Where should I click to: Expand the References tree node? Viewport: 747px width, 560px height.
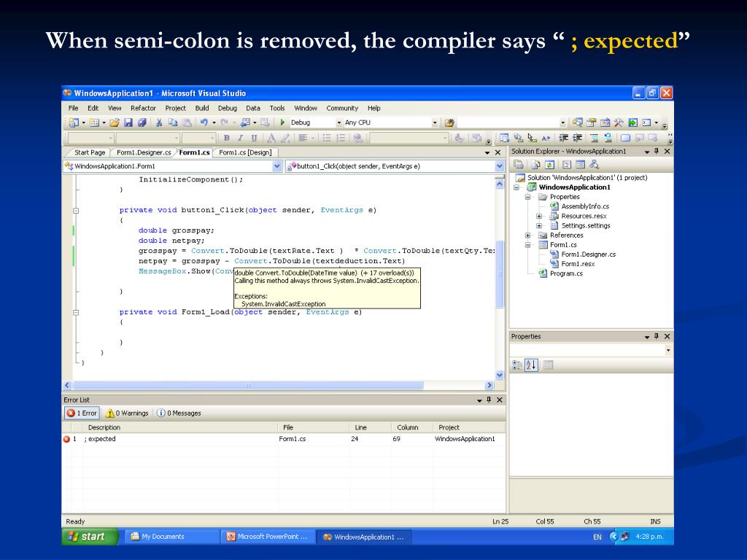(x=528, y=236)
